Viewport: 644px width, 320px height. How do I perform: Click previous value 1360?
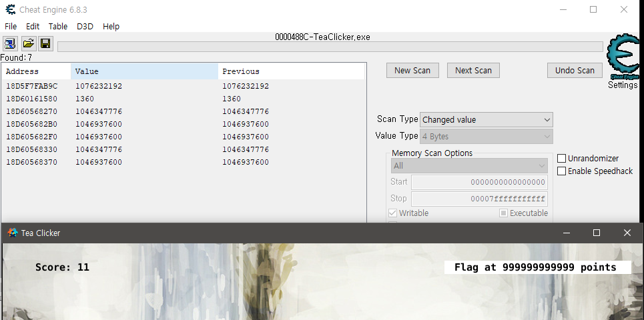click(232, 99)
